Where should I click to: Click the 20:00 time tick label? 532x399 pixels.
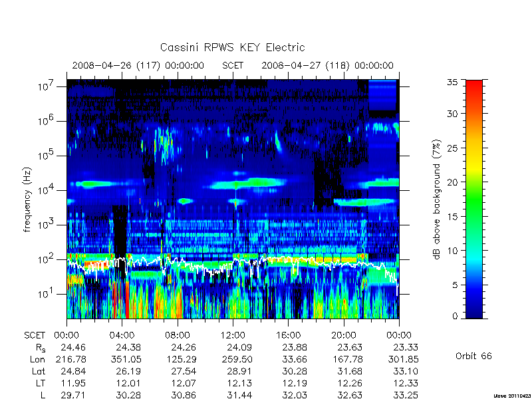[x=344, y=336]
